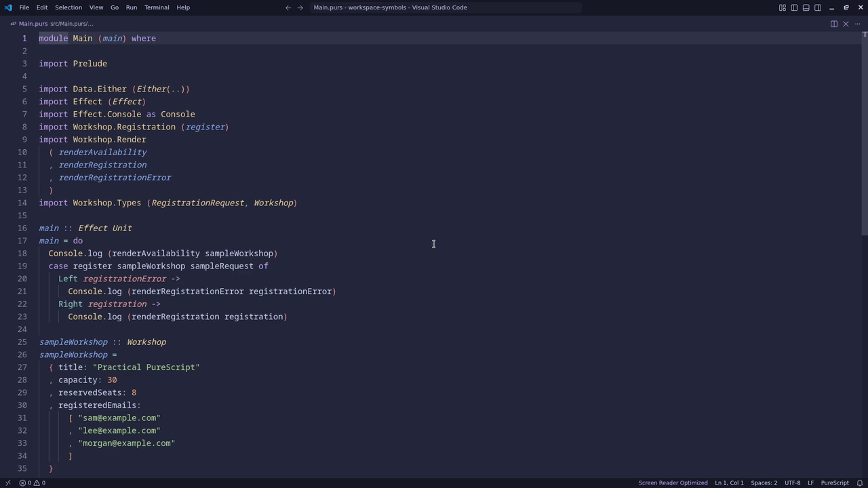Click "lee@example.com" string
This screenshot has width=868, height=488.
119,431
